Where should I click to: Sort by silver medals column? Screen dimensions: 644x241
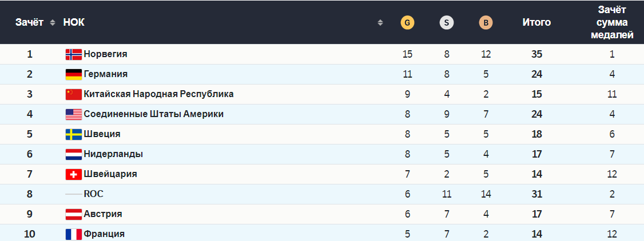point(446,23)
